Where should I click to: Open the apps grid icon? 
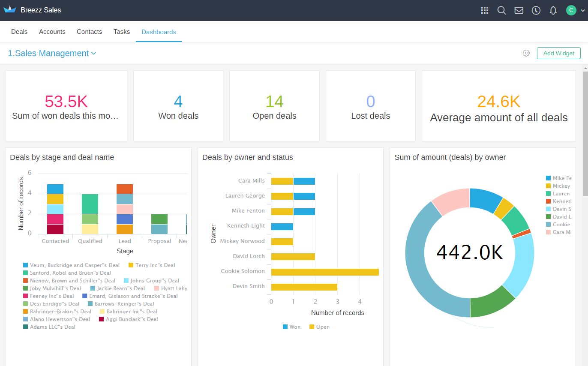[x=485, y=10]
